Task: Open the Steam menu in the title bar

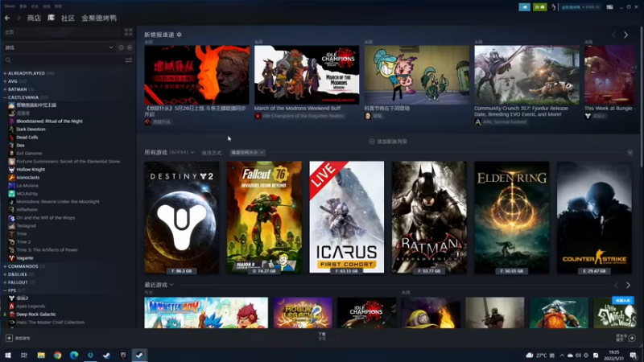Action: (10, 6)
